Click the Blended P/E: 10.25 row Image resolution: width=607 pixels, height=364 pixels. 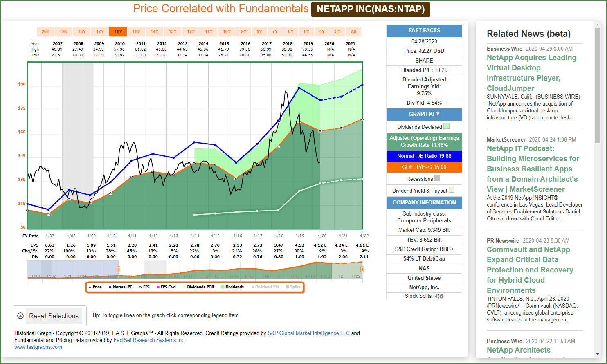pos(424,70)
